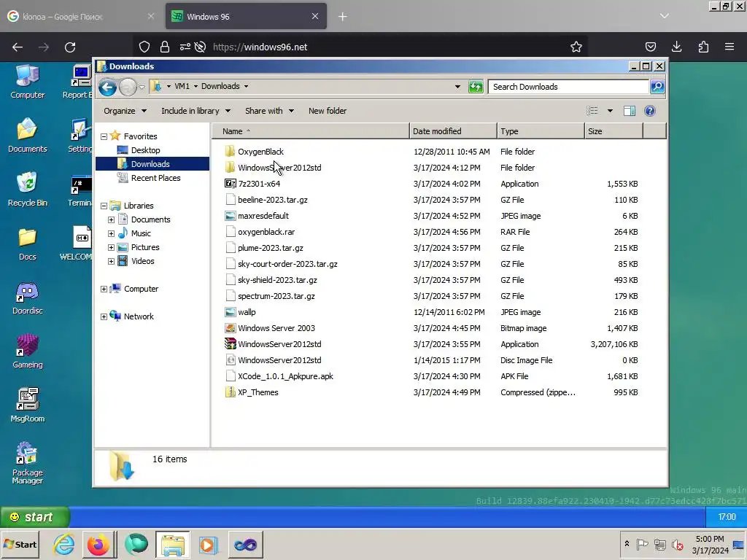Image resolution: width=747 pixels, height=560 pixels.
Task: Select file oxygenblack.rar
Action: (266, 232)
